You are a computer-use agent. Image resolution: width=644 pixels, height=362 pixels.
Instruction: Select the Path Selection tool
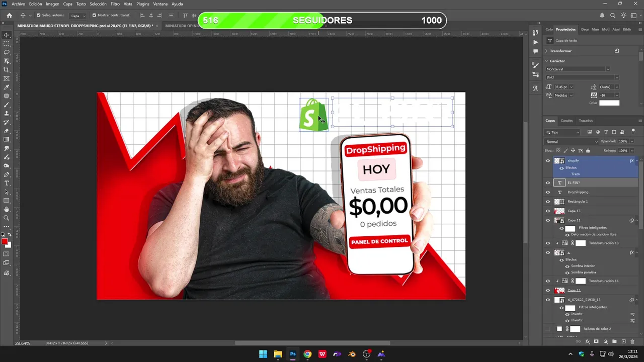[x=7, y=192]
